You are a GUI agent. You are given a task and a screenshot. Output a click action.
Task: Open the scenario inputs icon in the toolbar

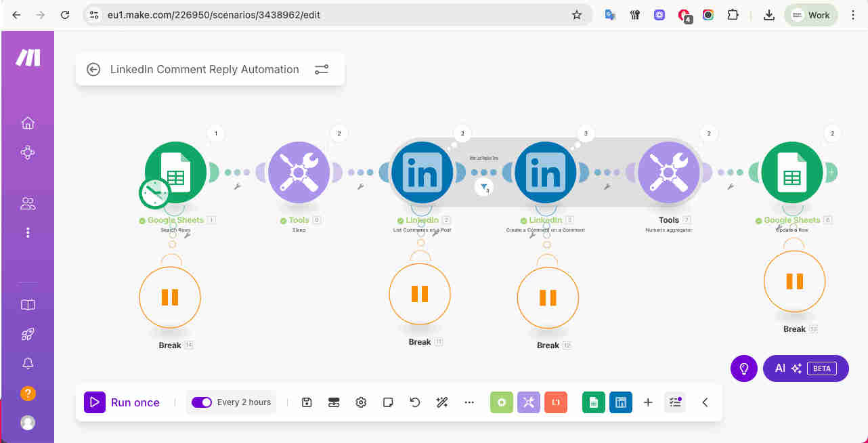pos(334,402)
